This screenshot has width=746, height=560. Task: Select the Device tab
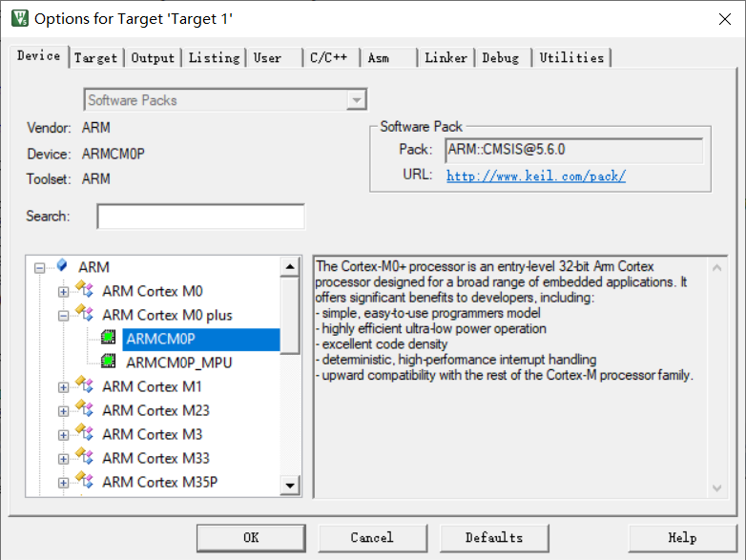tap(39, 56)
